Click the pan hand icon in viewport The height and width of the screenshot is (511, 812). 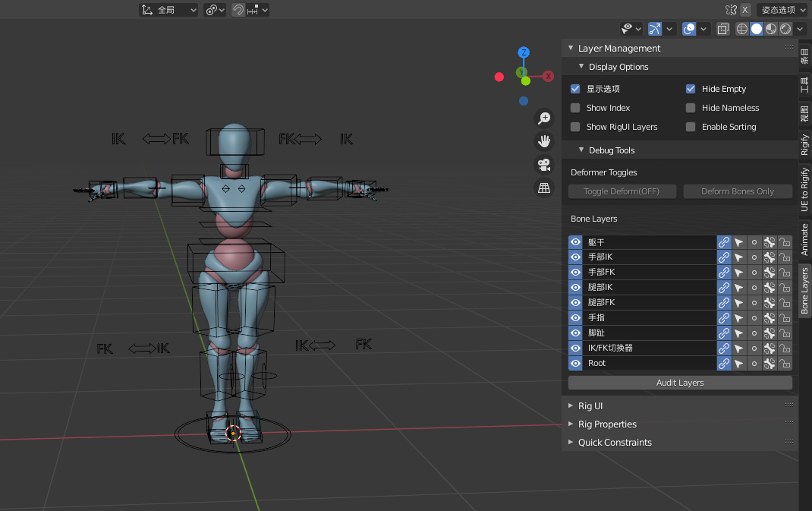[x=544, y=140]
